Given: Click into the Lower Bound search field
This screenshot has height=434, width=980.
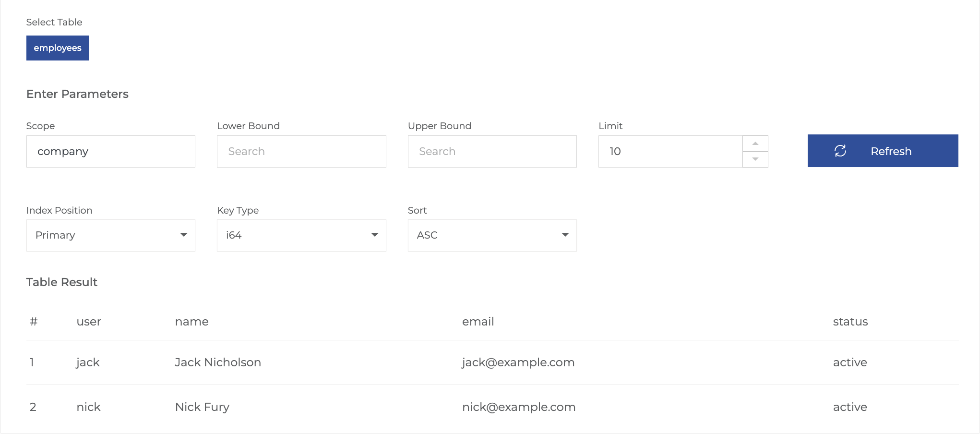Looking at the screenshot, I should (301, 151).
